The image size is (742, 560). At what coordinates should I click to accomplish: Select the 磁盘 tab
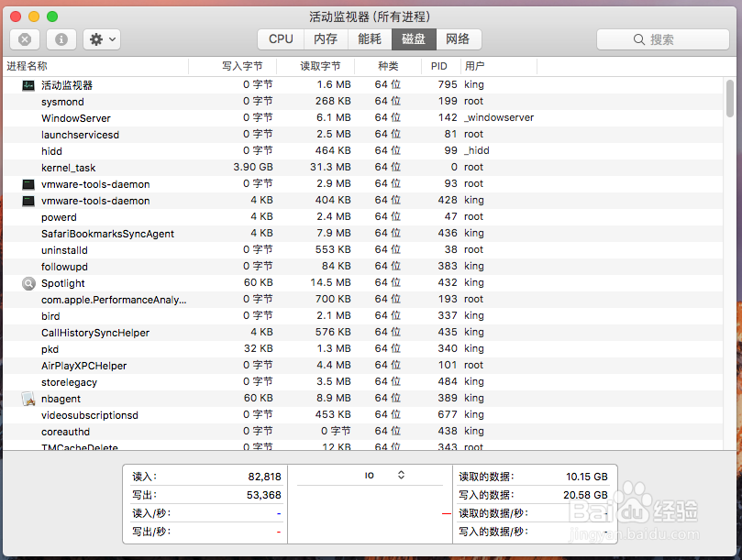click(414, 39)
